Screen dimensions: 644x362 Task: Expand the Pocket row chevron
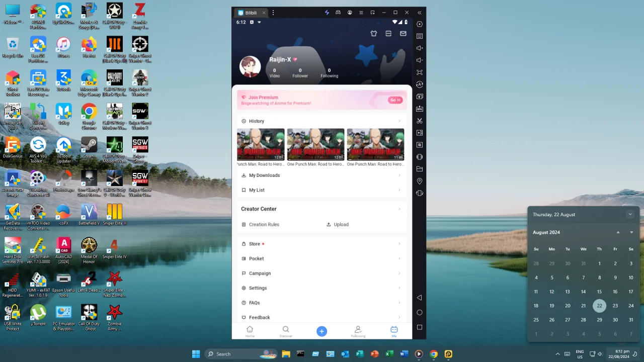tap(399, 258)
